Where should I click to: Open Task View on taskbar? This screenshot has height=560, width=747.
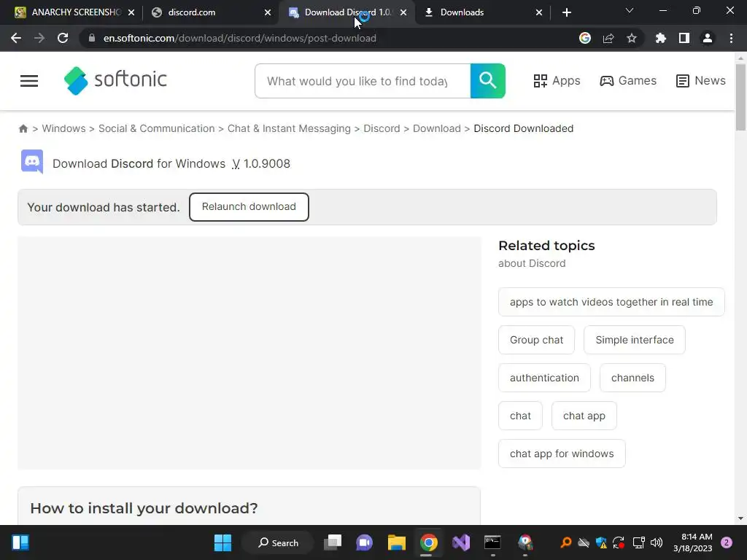pyautogui.click(x=333, y=542)
